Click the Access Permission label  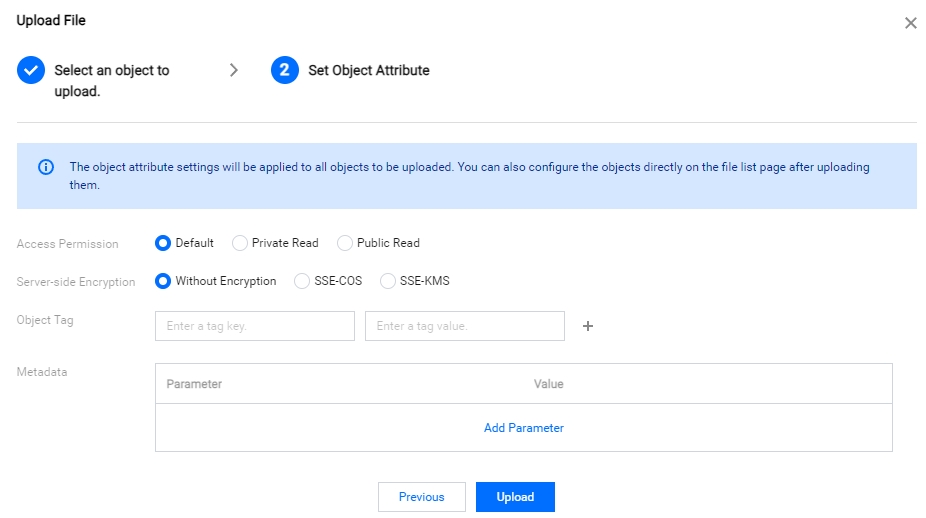67,244
